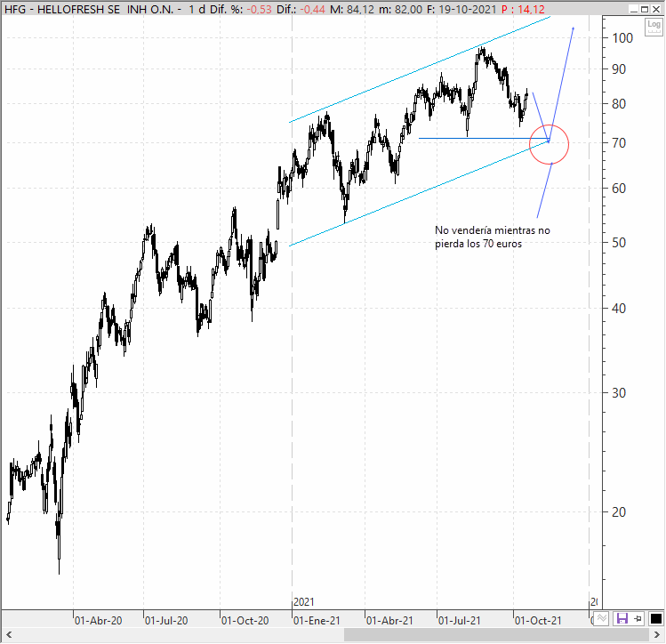Viewport: 666px width, 644px height.
Task: Click the 01-Abr-21 date axis label
Action: tap(389, 621)
